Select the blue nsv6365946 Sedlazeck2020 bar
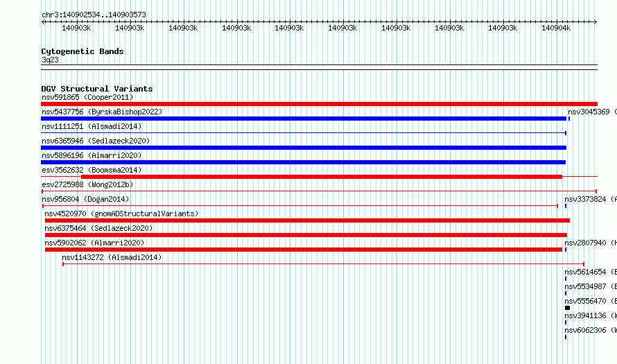The height and width of the screenshot is (364, 617). [x=304, y=148]
